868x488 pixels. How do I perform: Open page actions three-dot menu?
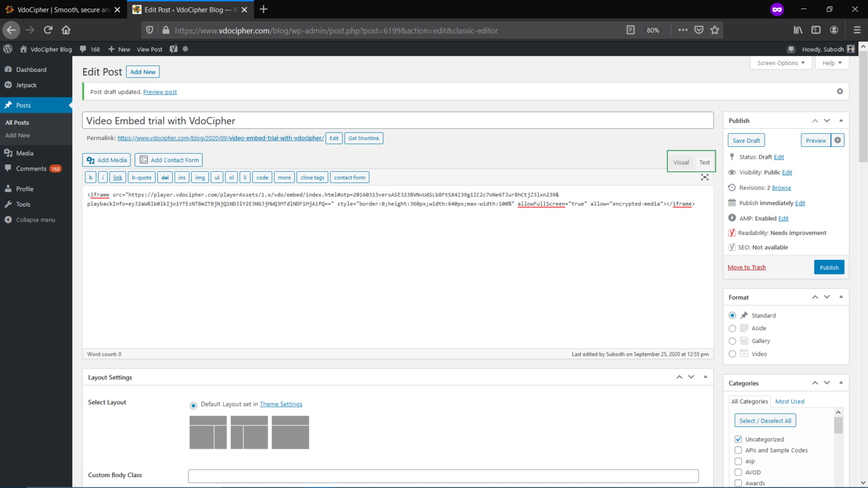(x=683, y=30)
